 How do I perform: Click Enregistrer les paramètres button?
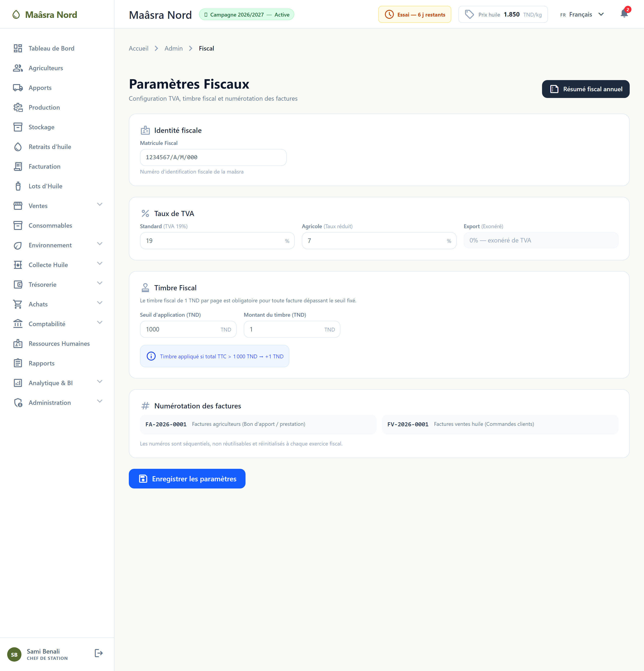coord(187,479)
